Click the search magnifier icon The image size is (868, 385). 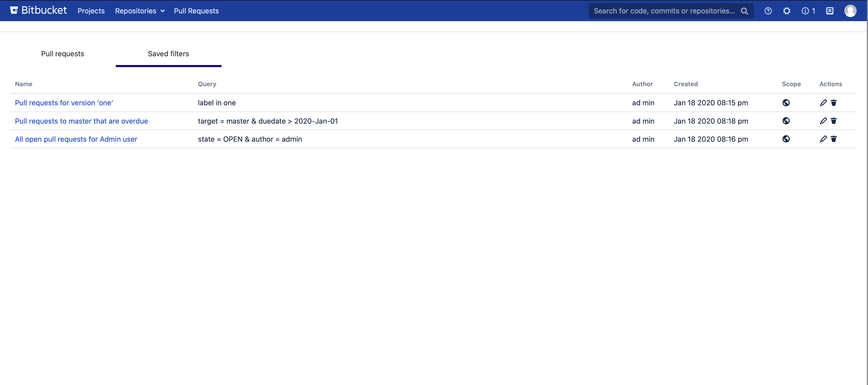pos(744,11)
